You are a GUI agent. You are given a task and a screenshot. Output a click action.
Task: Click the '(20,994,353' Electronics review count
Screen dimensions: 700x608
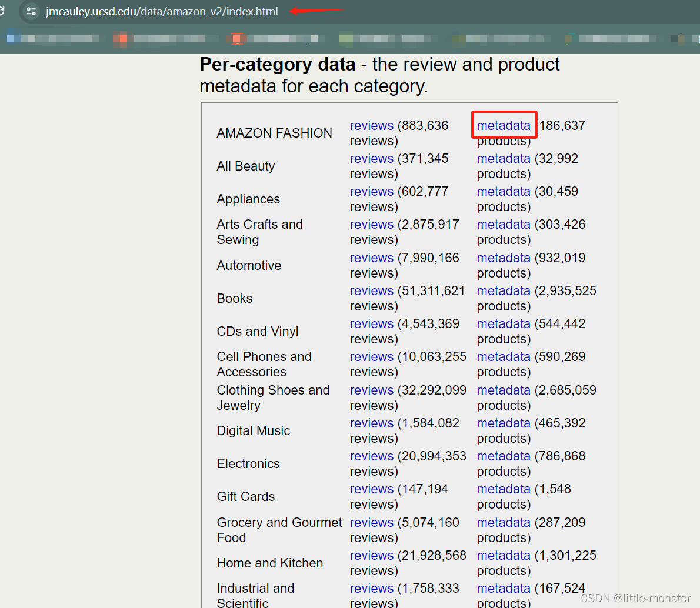coord(431,456)
